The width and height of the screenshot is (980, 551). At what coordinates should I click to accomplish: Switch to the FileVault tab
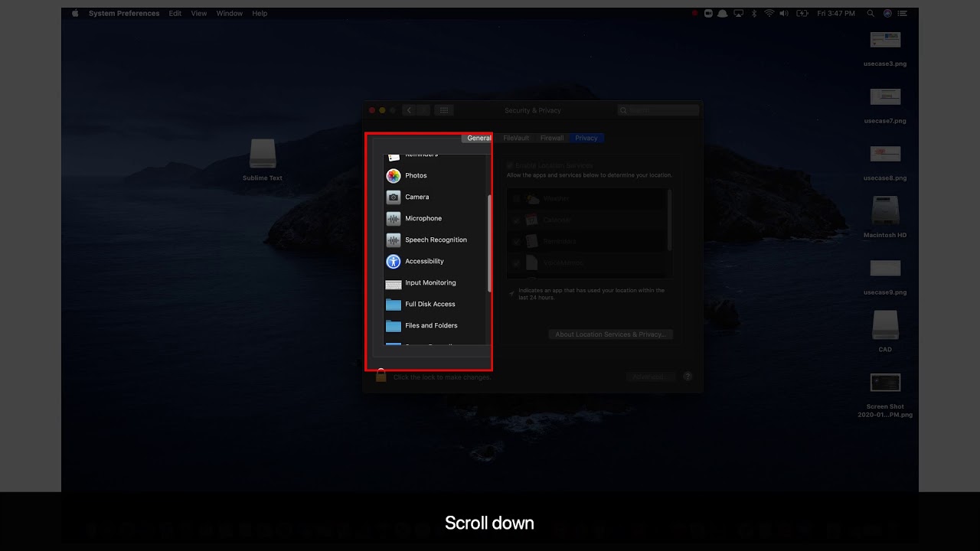[x=516, y=139]
